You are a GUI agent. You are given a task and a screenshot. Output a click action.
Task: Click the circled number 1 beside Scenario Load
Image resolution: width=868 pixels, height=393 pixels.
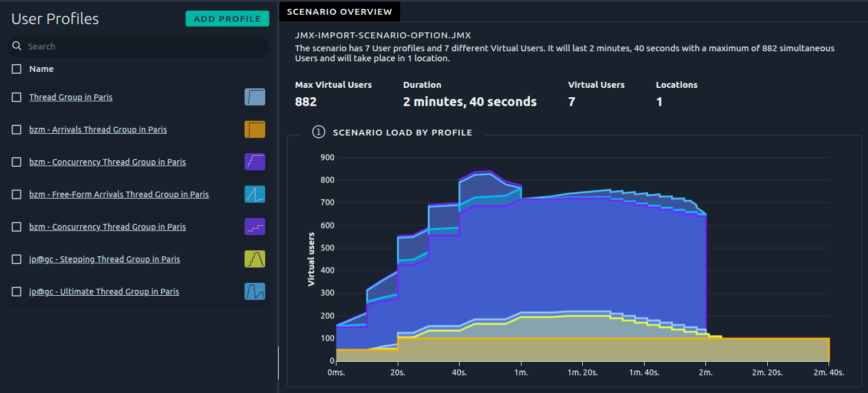pos(319,133)
